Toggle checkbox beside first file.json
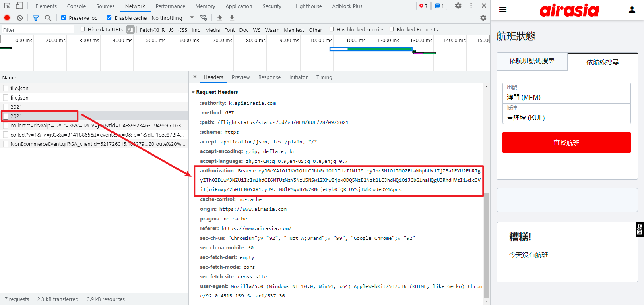644x305 pixels. (x=6, y=88)
